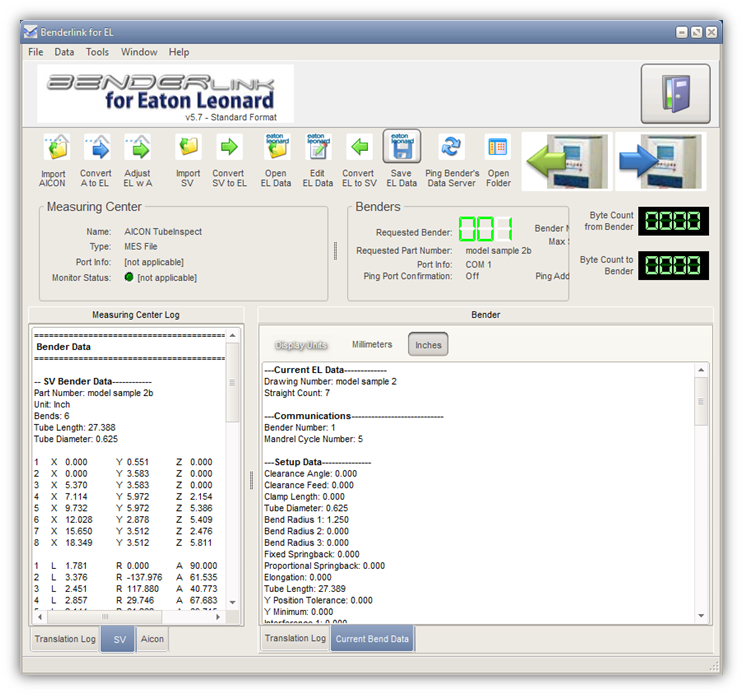Click the exit door button
The height and width of the screenshot is (695, 743).
pos(675,94)
